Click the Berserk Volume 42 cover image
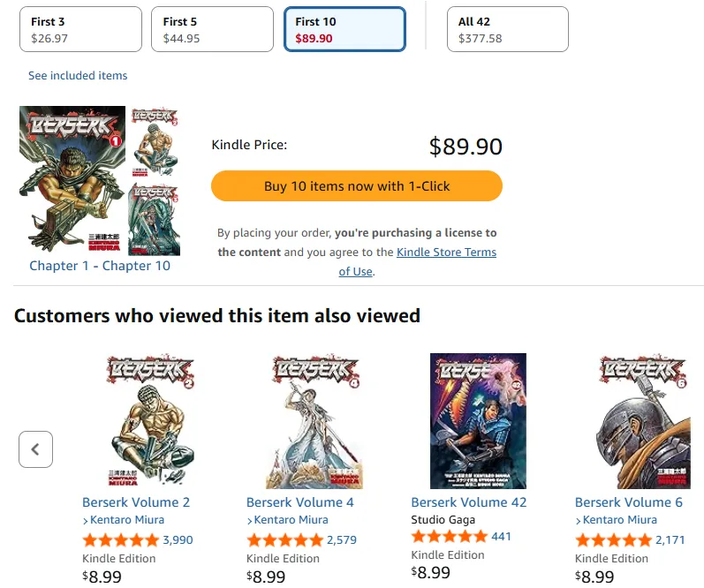The width and height of the screenshot is (704, 588). click(x=478, y=421)
